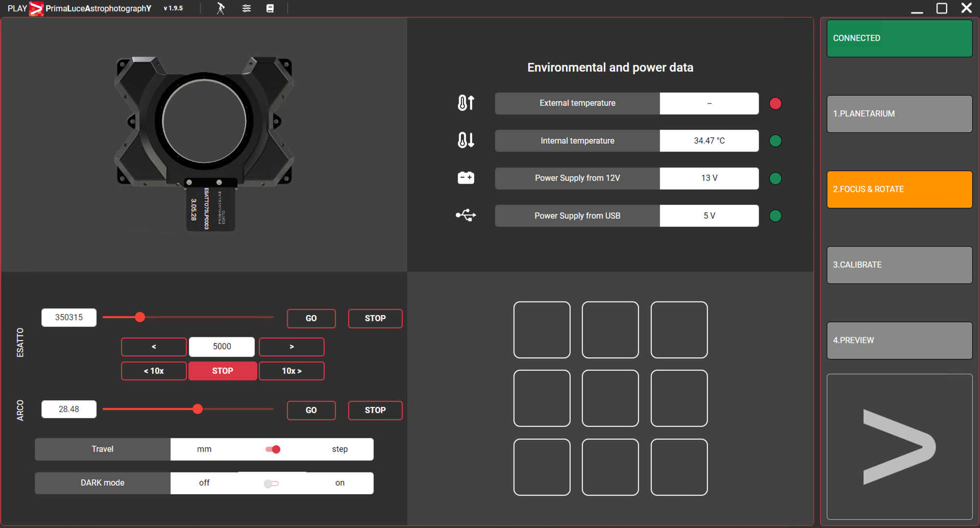
Task: Click the 5 V USB supply value
Action: tap(709, 216)
